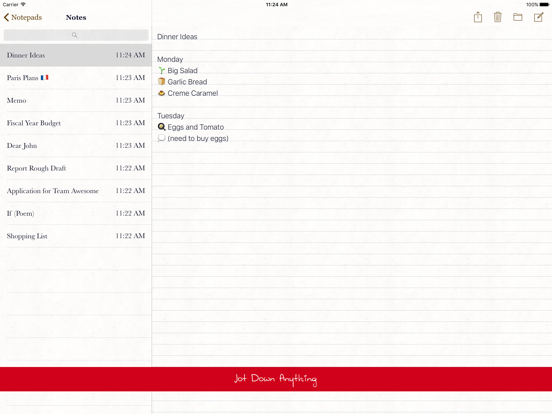Select the Dinner Ideas note
This screenshot has height=414, width=552.
pyautogui.click(x=76, y=55)
